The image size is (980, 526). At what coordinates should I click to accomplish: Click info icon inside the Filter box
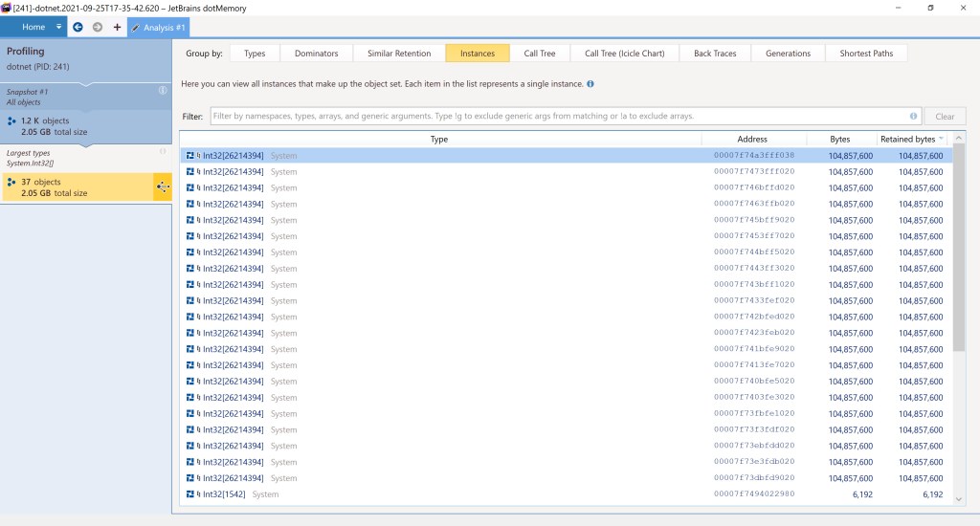pyautogui.click(x=914, y=117)
